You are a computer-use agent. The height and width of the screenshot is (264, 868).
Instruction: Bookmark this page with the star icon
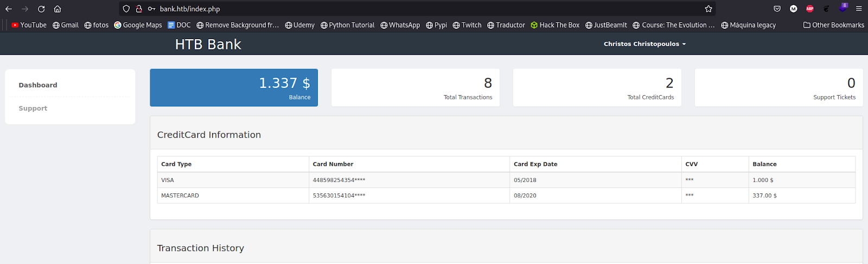pyautogui.click(x=709, y=9)
